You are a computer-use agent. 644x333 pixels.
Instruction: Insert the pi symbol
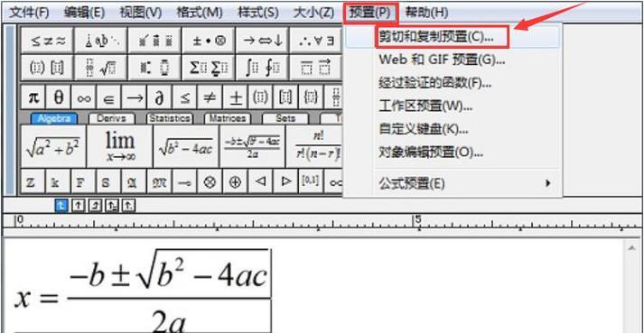point(33,97)
